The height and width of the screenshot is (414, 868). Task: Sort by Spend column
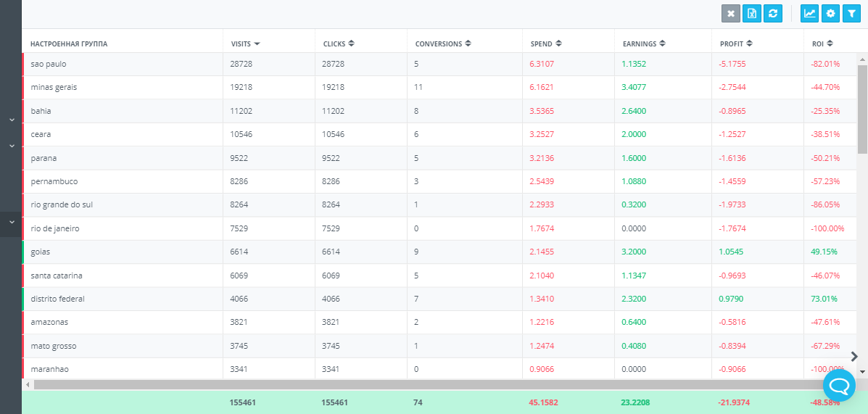tap(546, 44)
